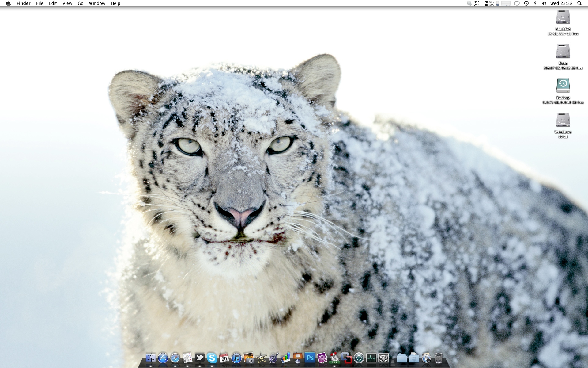Open the Trash in the Dock
The width and height of the screenshot is (588, 368).
(x=439, y=358)
